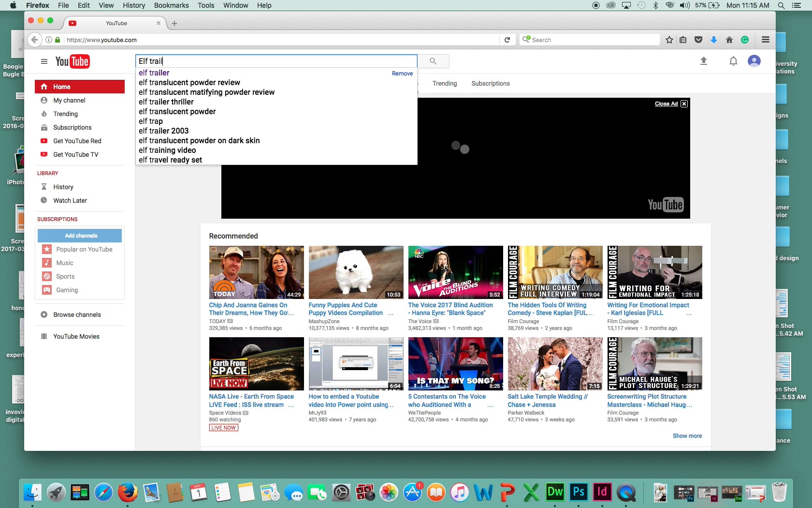Screen dimensions: 812x508
Task: Close the ad with the X box
Action: (x=684, y=104)
